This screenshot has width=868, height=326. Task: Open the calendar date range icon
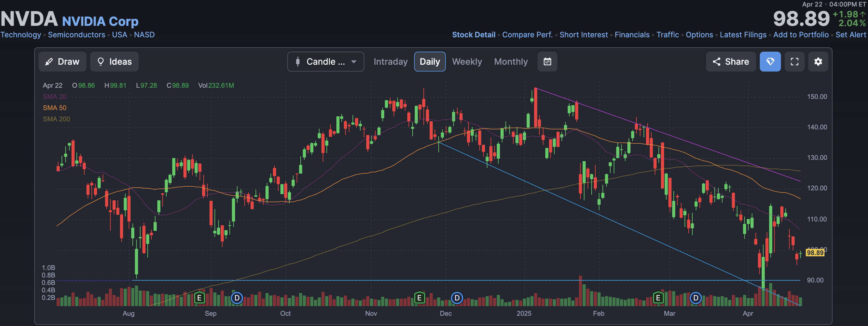[547, 62]
